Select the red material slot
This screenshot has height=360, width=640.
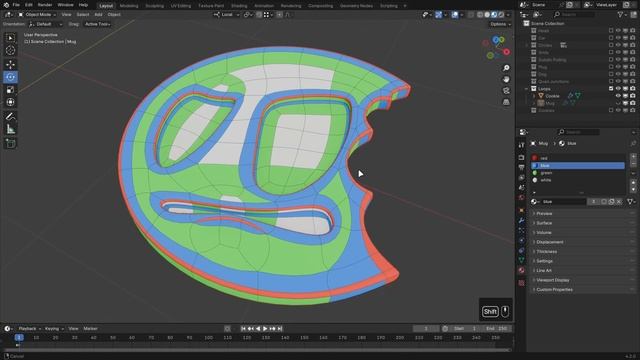578,158
